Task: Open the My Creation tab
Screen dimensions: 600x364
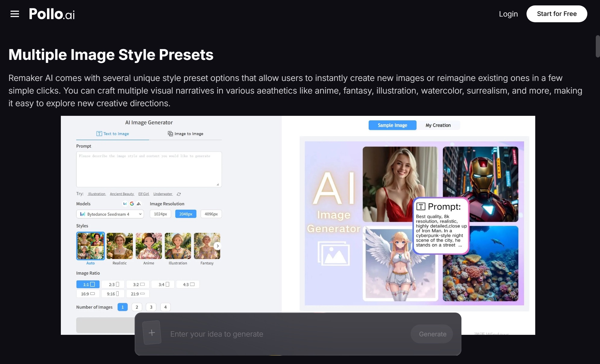Action: tap(438, 125)
